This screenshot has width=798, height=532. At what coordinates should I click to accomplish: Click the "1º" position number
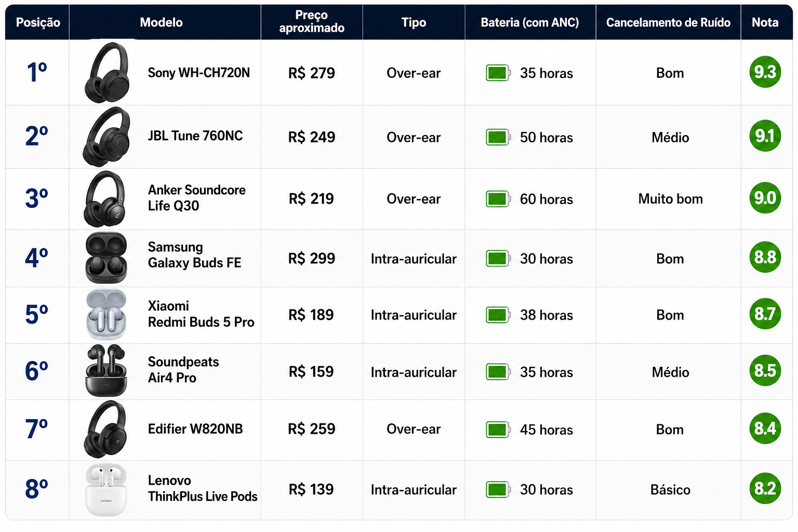(x=37, y=72)
